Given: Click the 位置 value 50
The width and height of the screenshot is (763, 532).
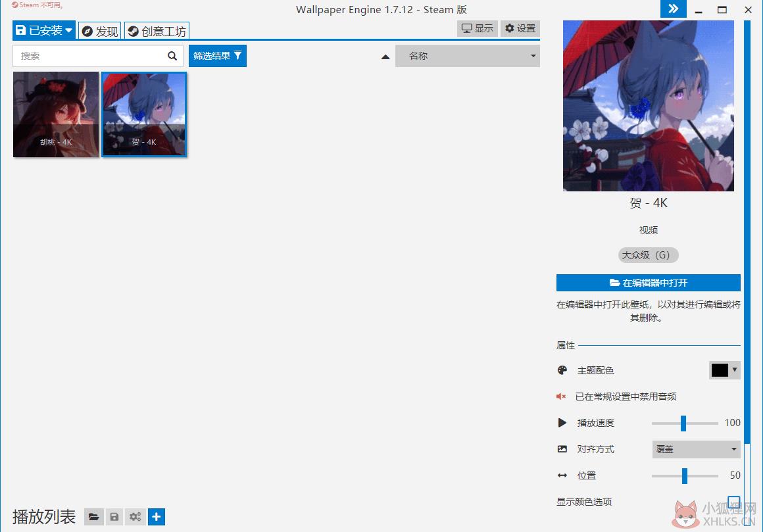Looking at the screenshot, I should point(735,475).
